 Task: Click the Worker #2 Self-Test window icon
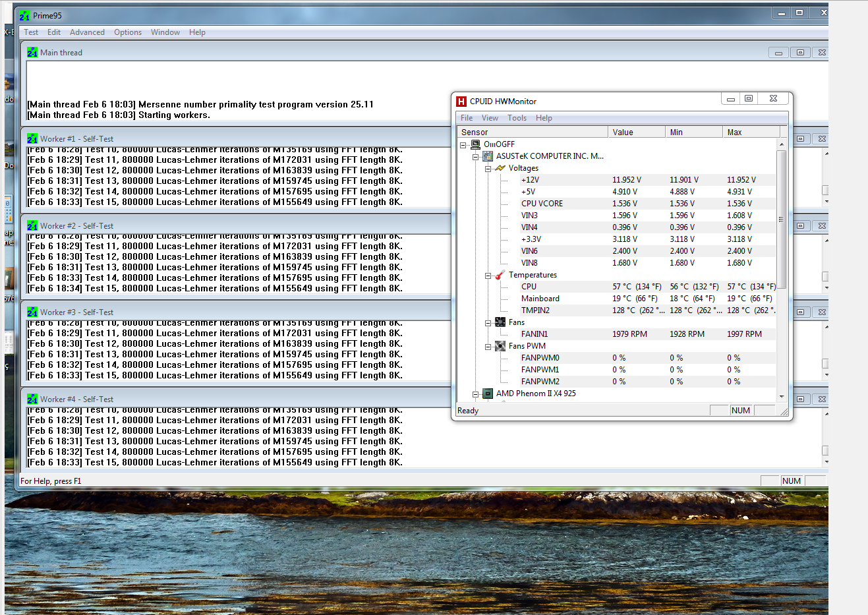point(32,225)
